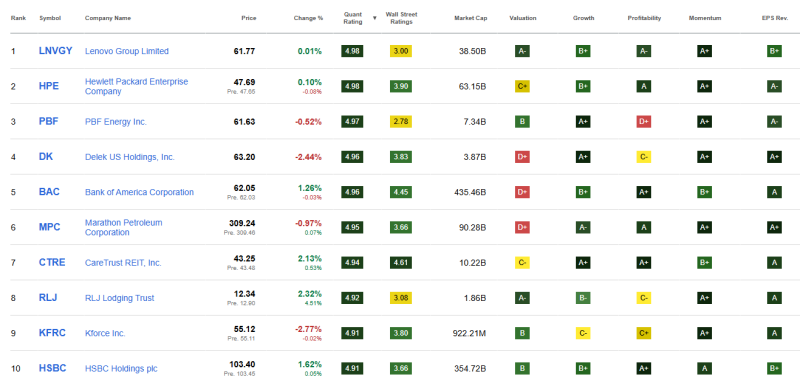The image size is (800, 380).
Task: Open HPE ticker symbol link
Action: 49,86
